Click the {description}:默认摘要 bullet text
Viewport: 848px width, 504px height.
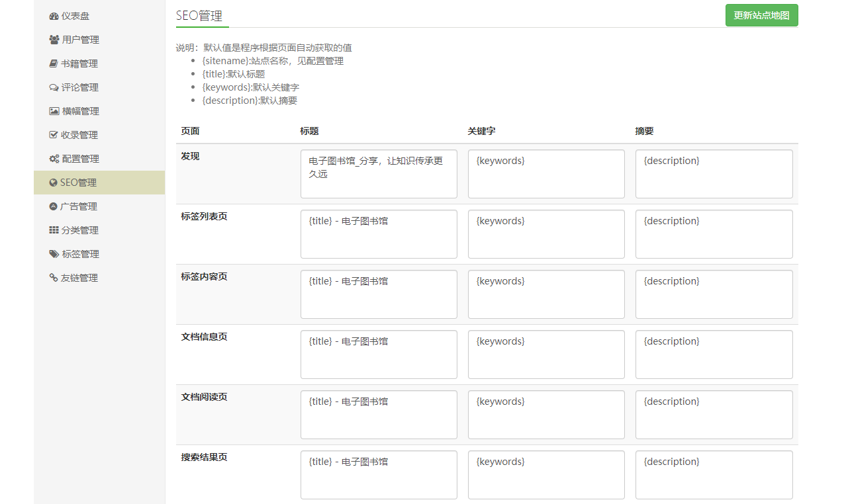(x=250, y=101)
